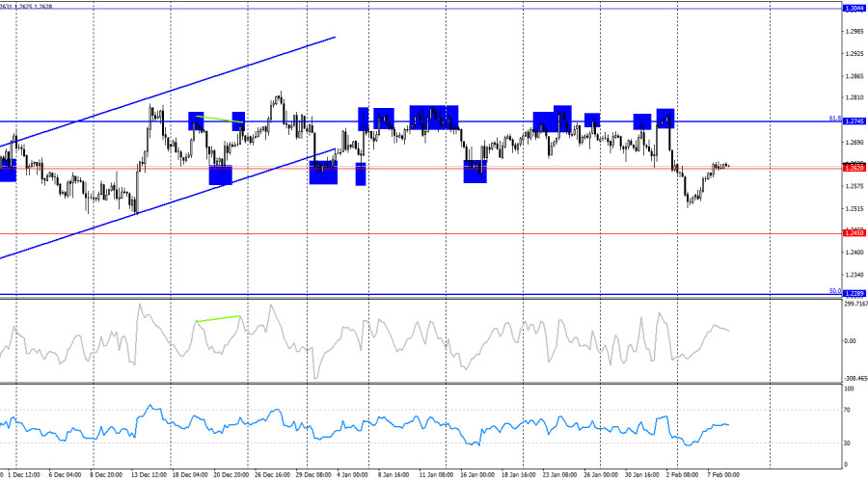The height and width of the screenshot is (482, 868).
Task: Click the 11 Jan 08:00 time label
Action: coord(436,475)
